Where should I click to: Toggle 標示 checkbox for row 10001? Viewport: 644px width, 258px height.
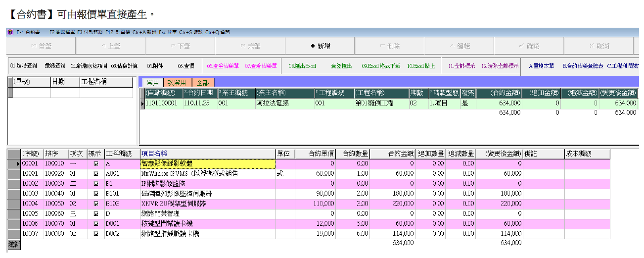[95, 174]
